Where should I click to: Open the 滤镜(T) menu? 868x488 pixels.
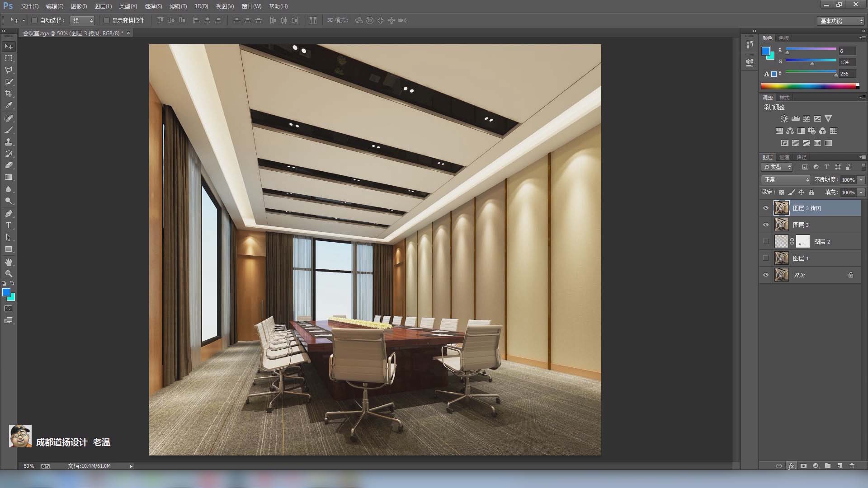click(178, 6)
